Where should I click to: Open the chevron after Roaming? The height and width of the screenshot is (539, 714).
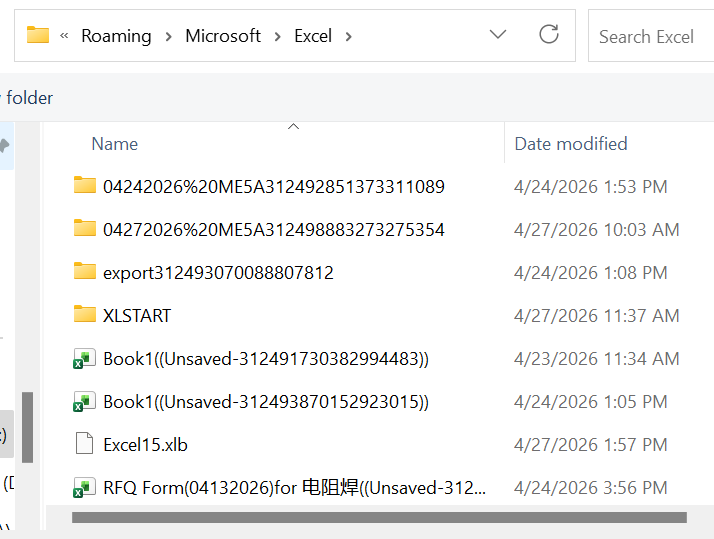[168, 36]
